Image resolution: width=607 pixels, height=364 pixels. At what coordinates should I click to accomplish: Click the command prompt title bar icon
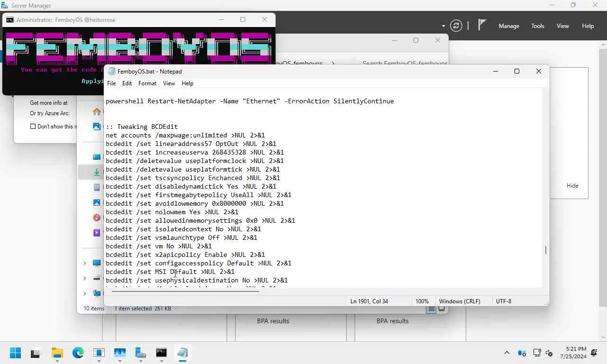click(10, 20)
